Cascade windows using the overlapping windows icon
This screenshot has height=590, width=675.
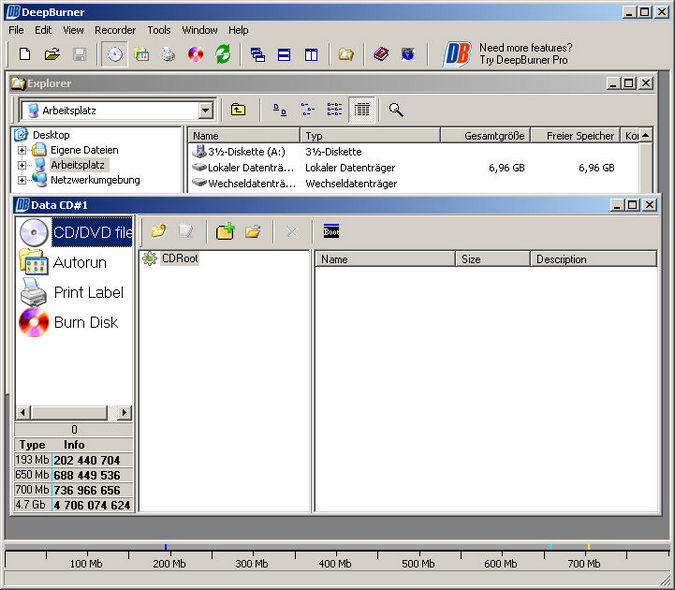[257, 55]
